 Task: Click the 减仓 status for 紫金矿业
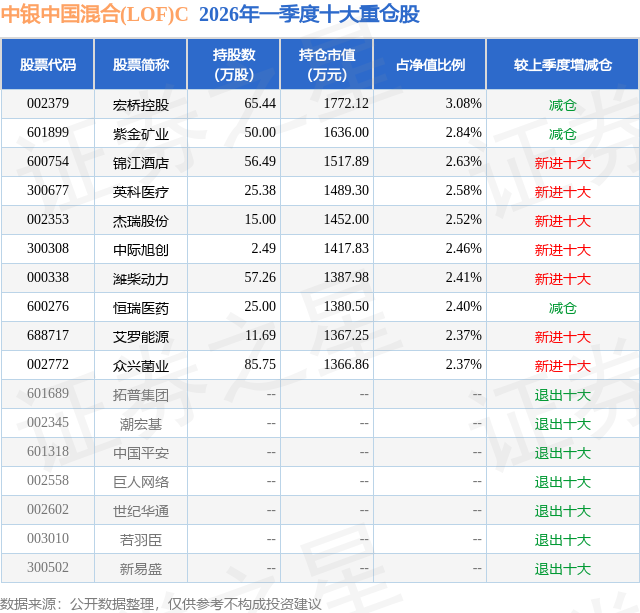point(563,134)
